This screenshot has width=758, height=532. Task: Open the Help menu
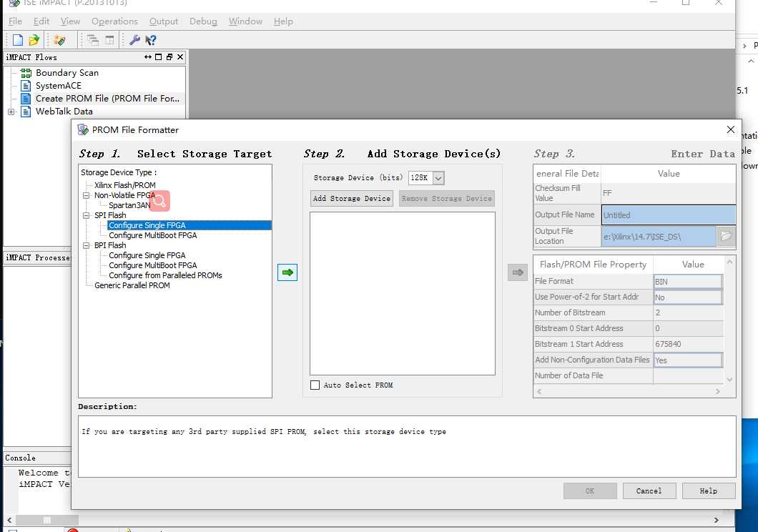283,21
